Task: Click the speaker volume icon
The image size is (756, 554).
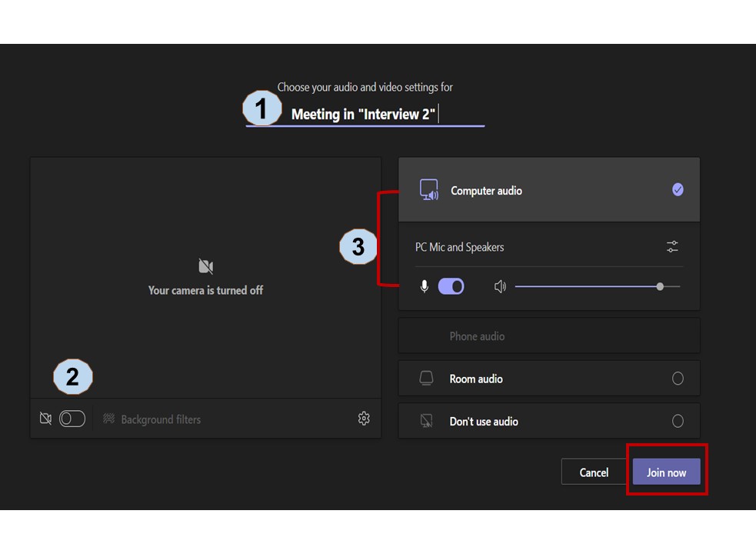Action: click(500, 287)
